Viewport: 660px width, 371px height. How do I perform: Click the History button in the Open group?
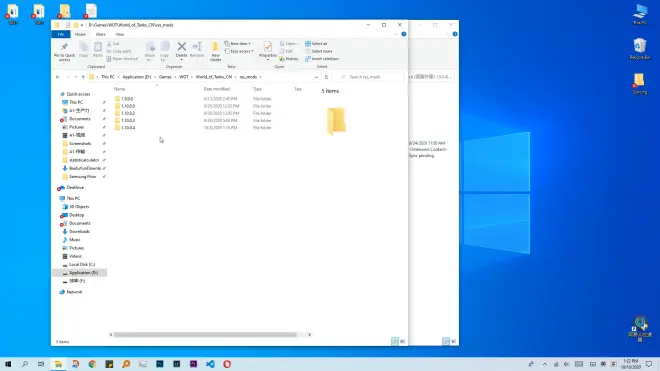click(289, 59)
